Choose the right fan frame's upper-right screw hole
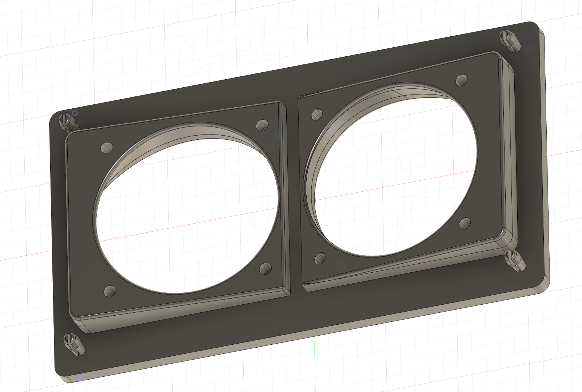This screenshot has height=392, width=582. tap(462, 80)
